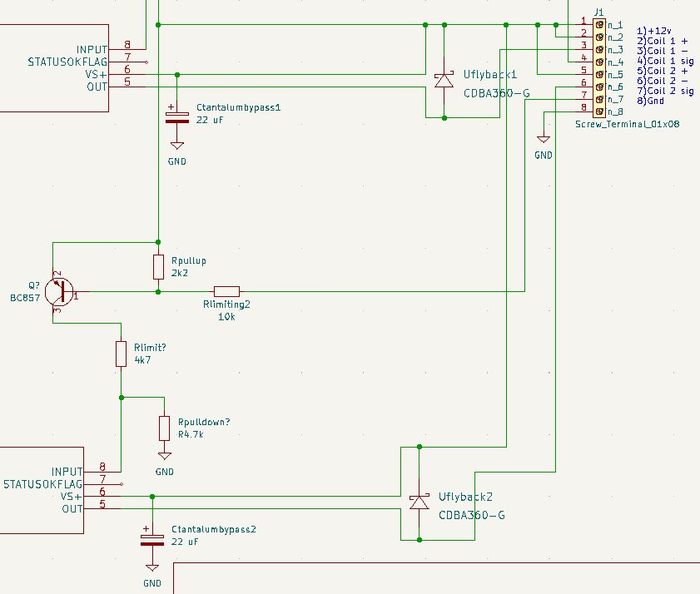Click the Ctantalumbypass1 capacitor symbol
The image size is (700, 594).
pos(176,115)
